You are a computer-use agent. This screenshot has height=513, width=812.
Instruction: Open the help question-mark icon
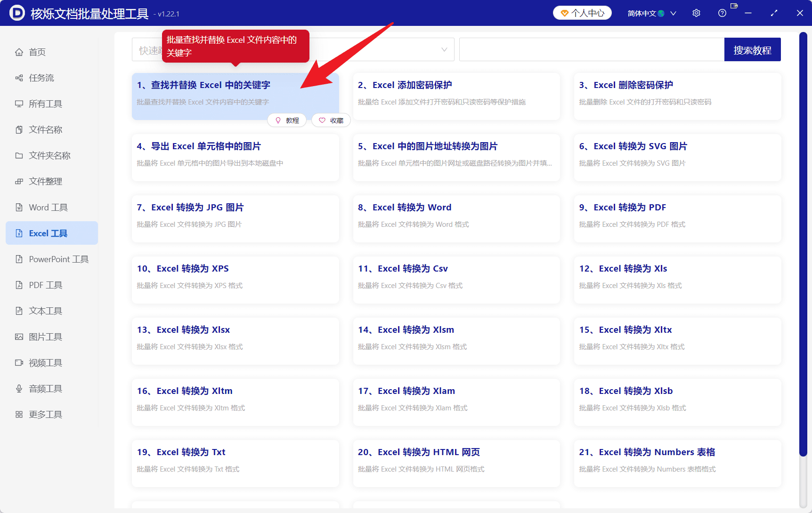pos(722,13)
